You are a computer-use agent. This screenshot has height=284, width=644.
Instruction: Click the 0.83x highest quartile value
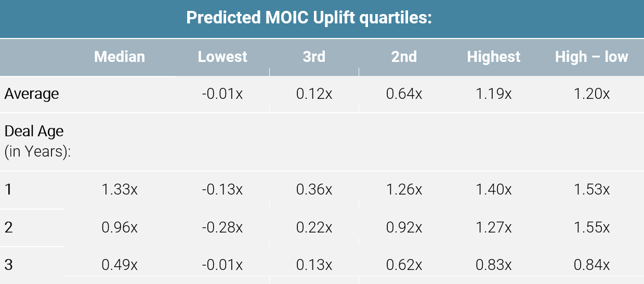coord(493,265)
